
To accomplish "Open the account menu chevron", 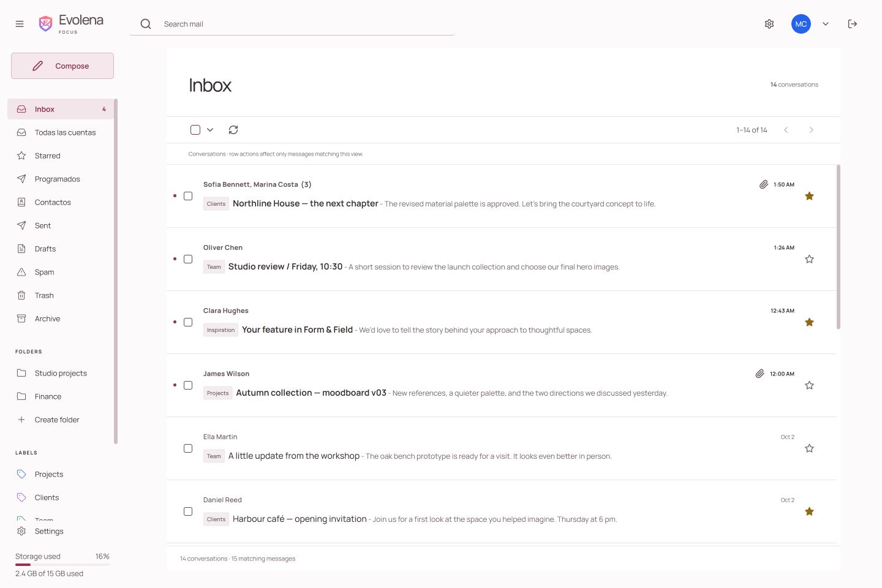I will pos(826,24).
